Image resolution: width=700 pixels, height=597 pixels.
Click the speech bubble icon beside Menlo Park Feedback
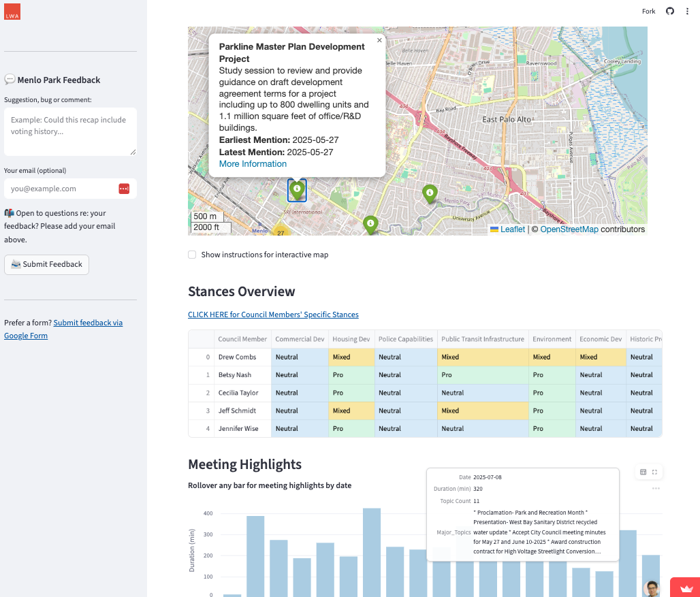click(x=10, y=80)
